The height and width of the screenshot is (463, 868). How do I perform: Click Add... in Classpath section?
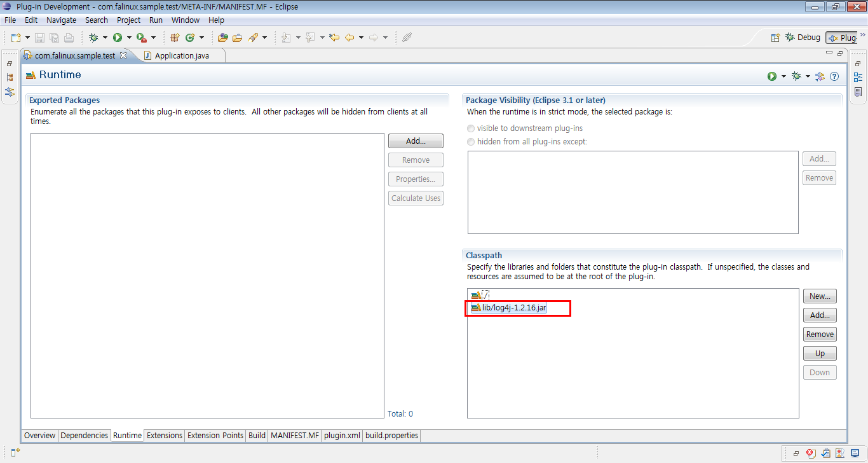(x=820, y=315)
